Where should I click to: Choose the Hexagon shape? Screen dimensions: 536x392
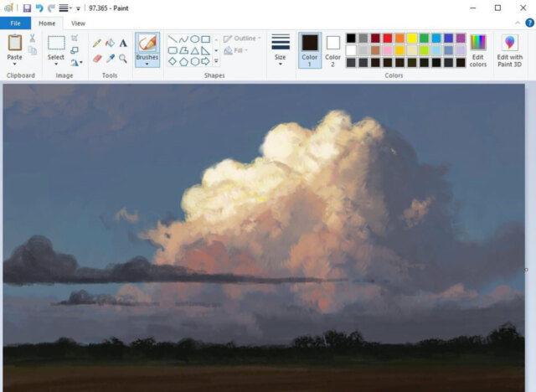tap(194, 61)
